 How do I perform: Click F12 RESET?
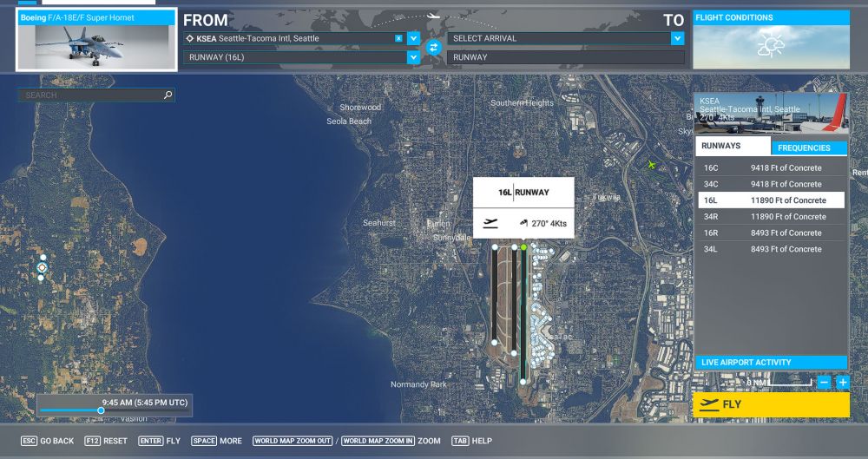pos(106,441)
